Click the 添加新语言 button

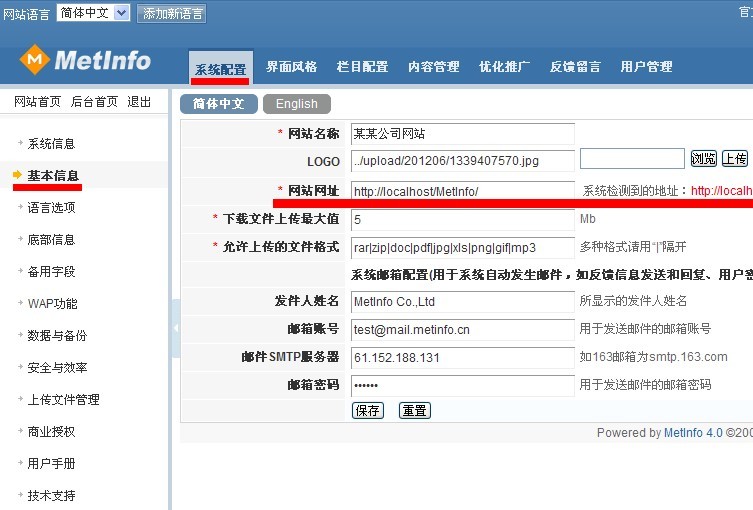coord(171,13)
